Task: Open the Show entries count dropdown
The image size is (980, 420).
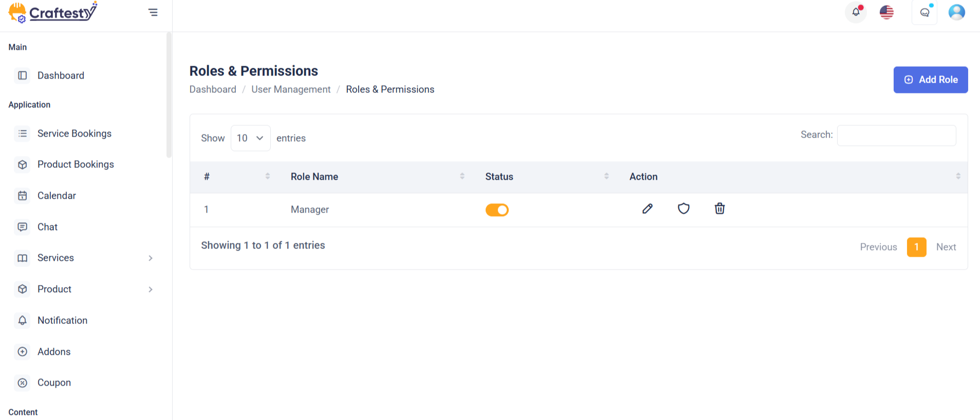Action: [x=251, y=138]
